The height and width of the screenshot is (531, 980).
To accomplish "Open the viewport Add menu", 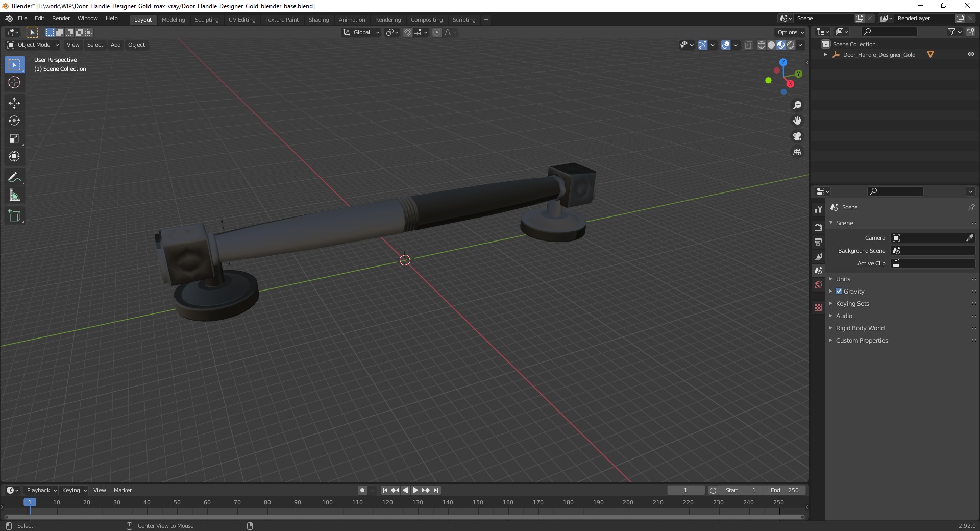I will [x=116, y=45].
